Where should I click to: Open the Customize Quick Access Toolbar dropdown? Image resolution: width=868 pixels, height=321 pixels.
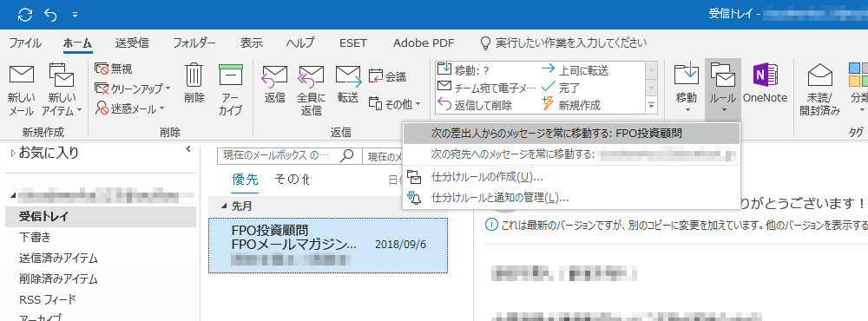tap(75, 15)
